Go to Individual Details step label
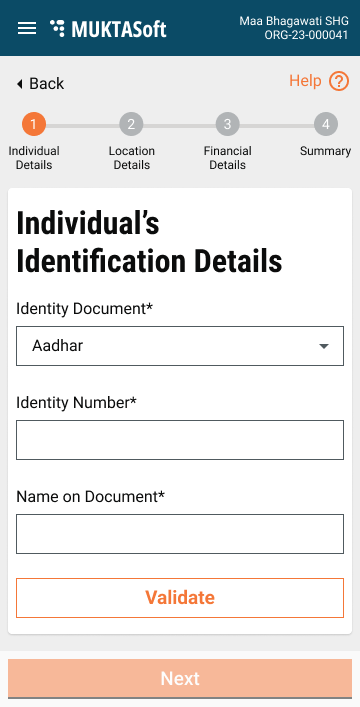Image resolution: width=360 pixels, height=707 pixels. tap(34, 158)
